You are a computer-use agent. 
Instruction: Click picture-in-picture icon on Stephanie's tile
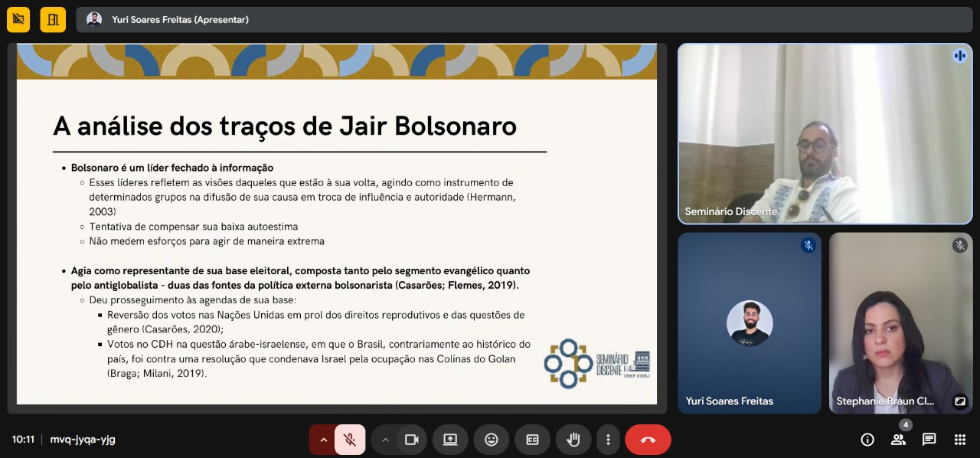(959, 401)
